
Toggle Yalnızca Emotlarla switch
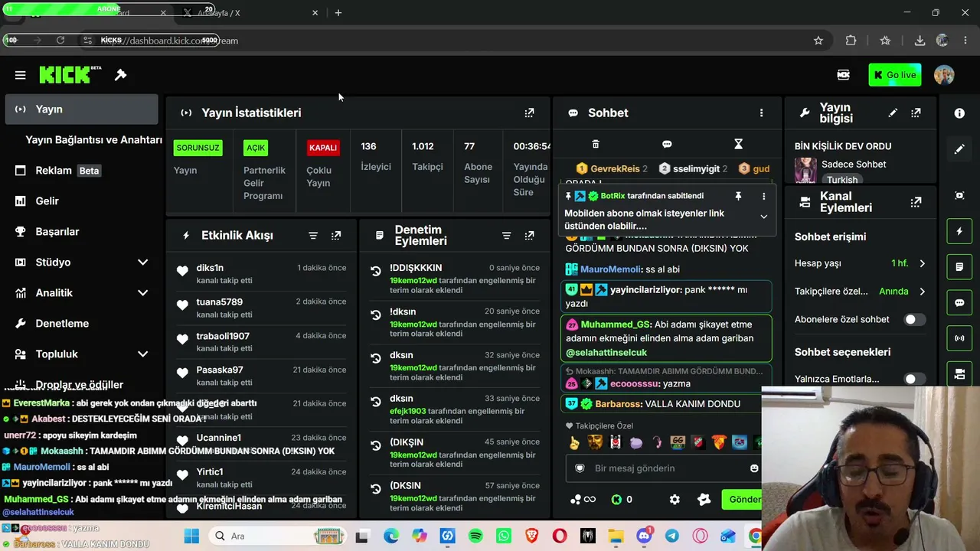click(913, 379)
